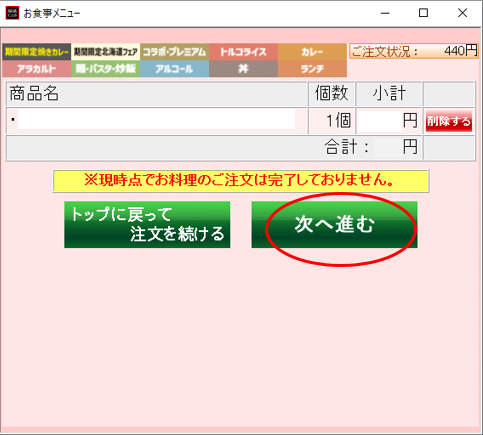
Task: Select the アラカルト menu tab
Action: [36, 69]
